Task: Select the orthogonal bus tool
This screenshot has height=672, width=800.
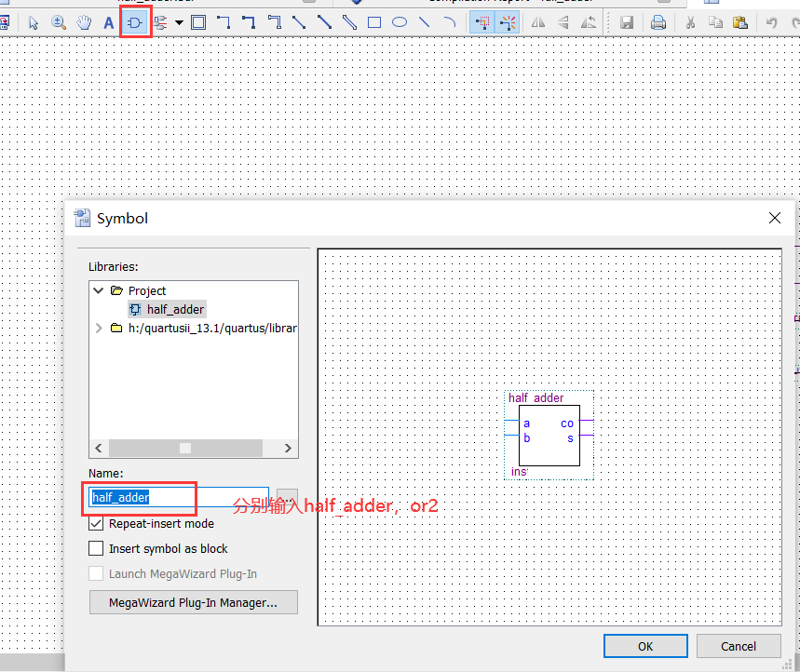Action: pos(249,23)
